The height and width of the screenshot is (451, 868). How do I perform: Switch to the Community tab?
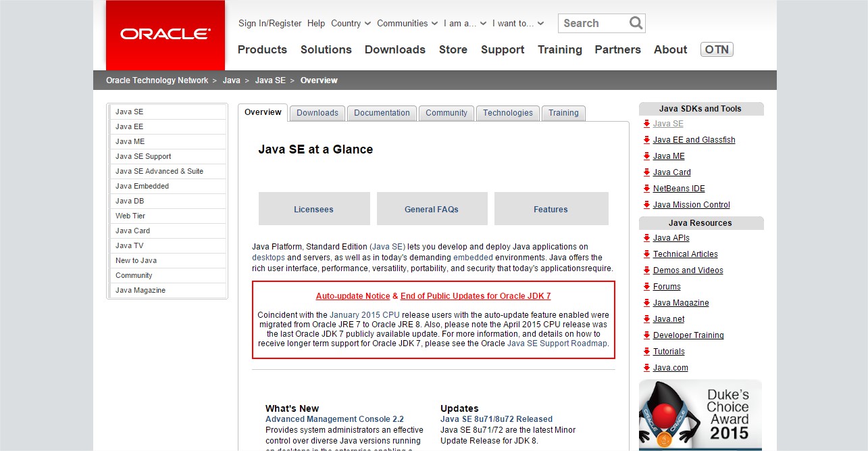(446, 113)
